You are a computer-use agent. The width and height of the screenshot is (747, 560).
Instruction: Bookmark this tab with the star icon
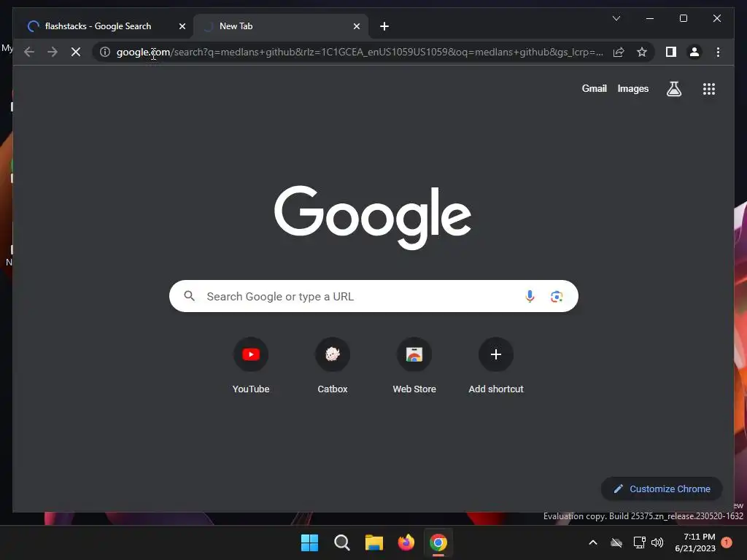point(642,52)
